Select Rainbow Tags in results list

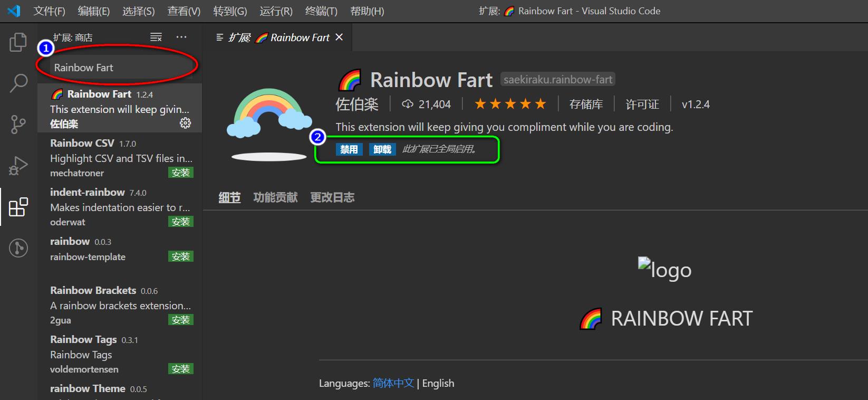(120, 353)
